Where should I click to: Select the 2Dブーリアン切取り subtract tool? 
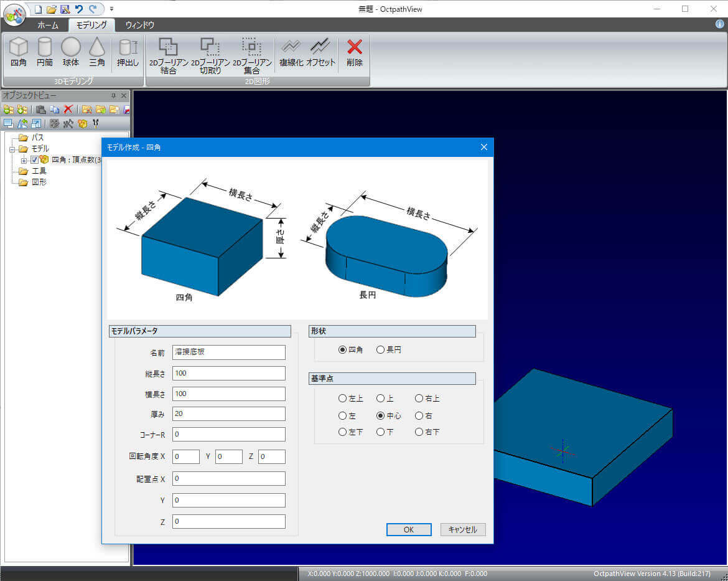click(x=210, y=55)
